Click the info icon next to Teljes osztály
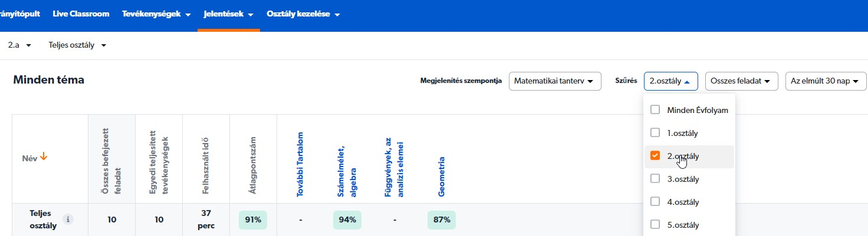This screenshot has width=868, height=236. [68, 220]
